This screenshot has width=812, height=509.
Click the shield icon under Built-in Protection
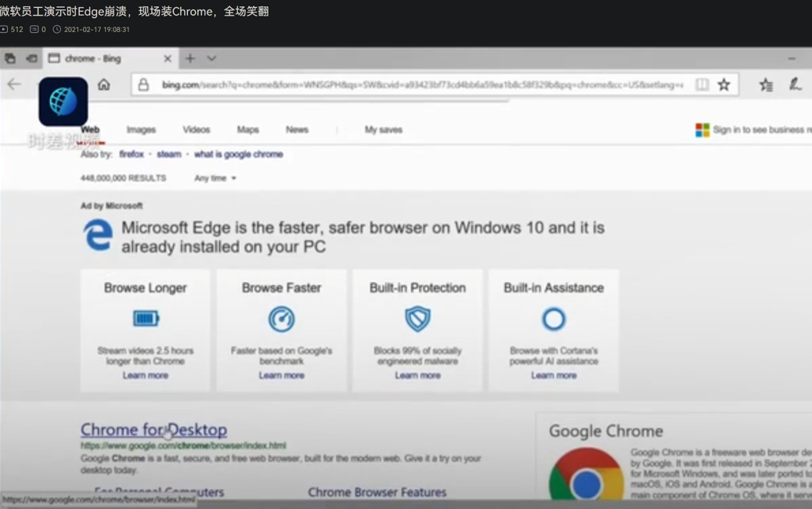[417, 319]
